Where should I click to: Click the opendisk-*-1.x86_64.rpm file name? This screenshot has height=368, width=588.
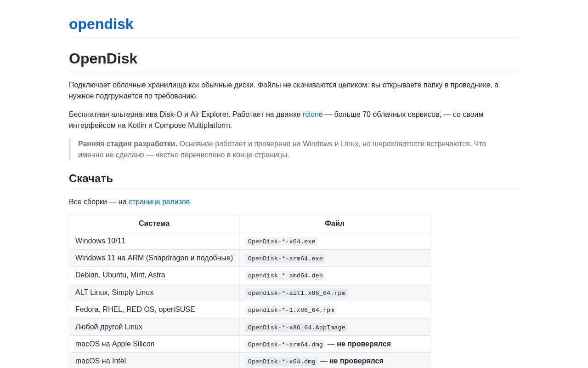(x=291, y=310)
